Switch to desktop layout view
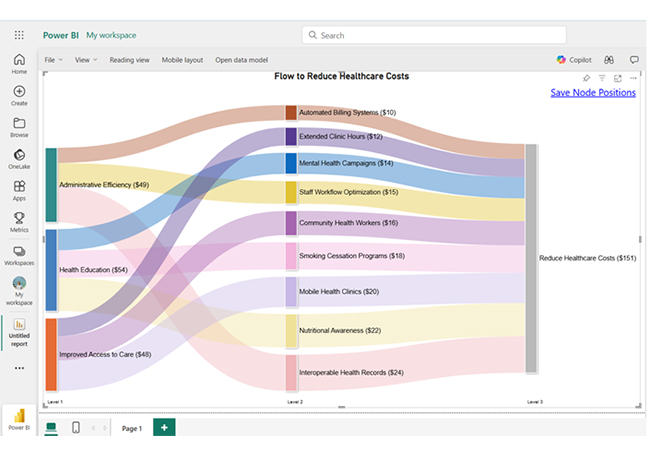 [51, 428]
